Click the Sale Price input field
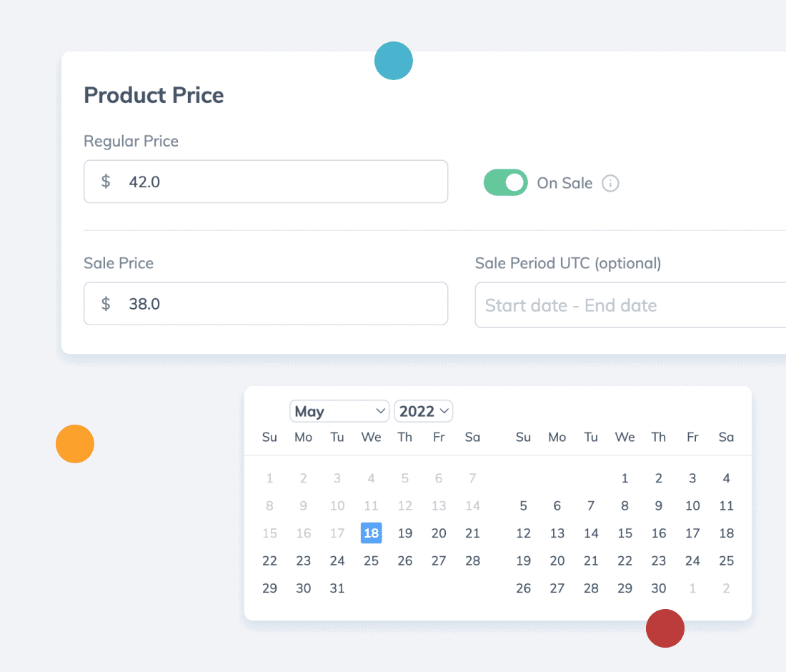Screen dimensions: 786x672 click(x=266, y=303)
